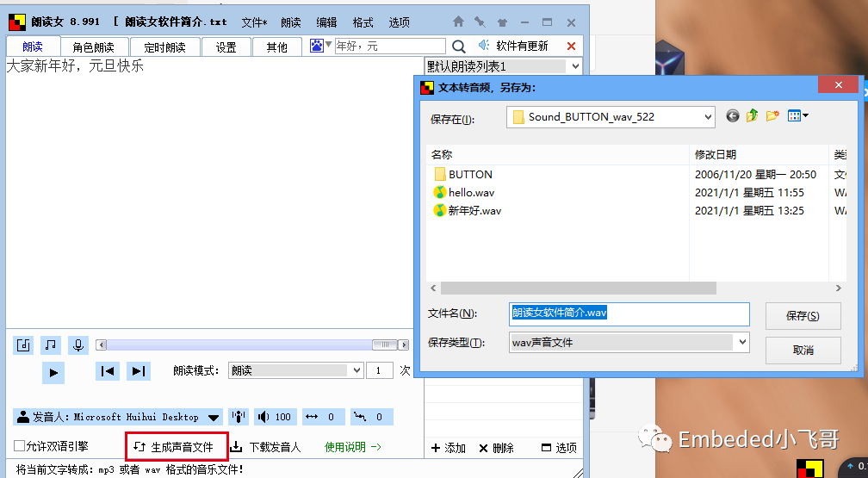Sort by the 名称 column header
868x478 pixels.
tap(557, 154)
